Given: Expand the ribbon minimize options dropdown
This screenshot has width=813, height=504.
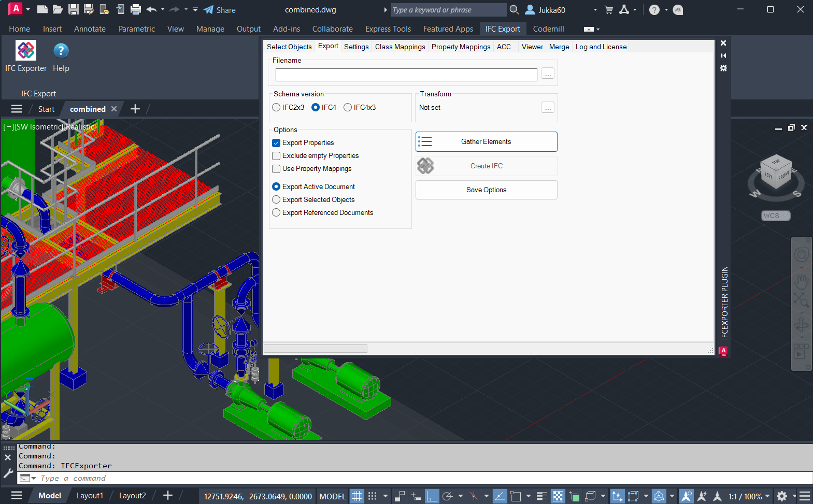Looking at the screenshot, I should click(x=598, y=30).
